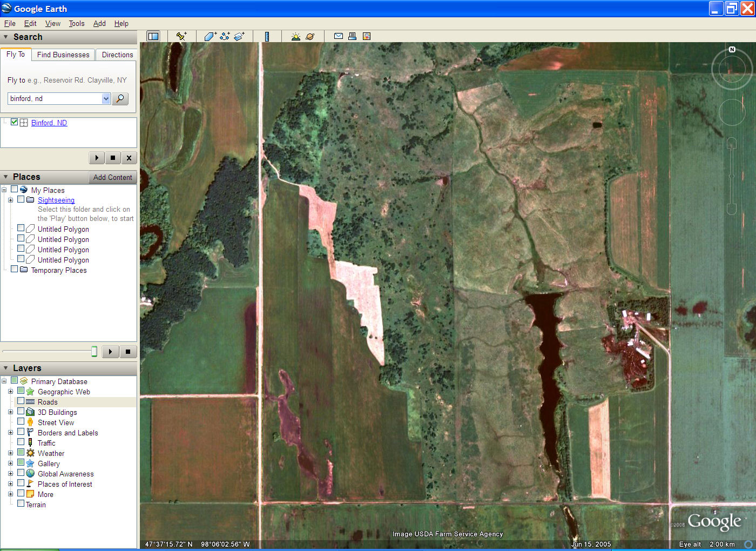Image resolution: width=756 pixels, height=551 pixels.
Task: Click the Places of Interest flag icon
Action: [30, 484]
